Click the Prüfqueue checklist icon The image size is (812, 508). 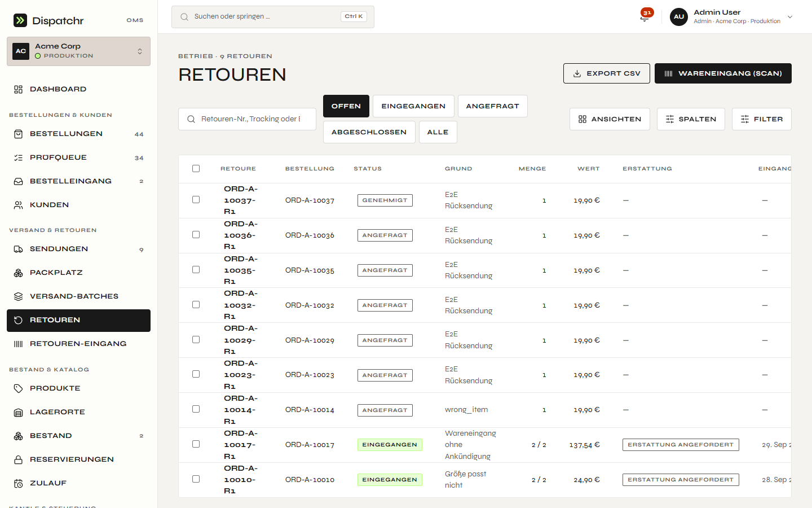pos(19,157)
